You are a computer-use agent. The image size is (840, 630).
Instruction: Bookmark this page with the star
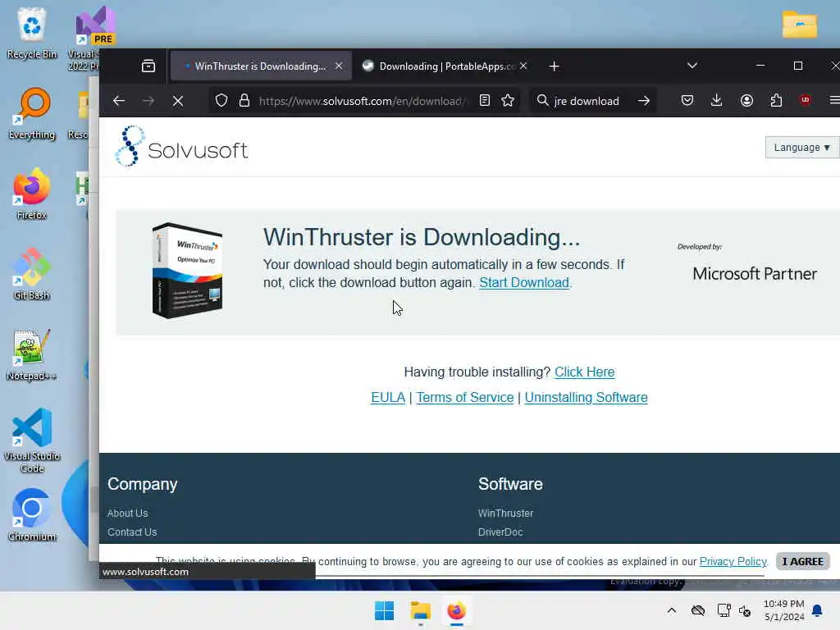pyautogui.click(x=508, y=100)
